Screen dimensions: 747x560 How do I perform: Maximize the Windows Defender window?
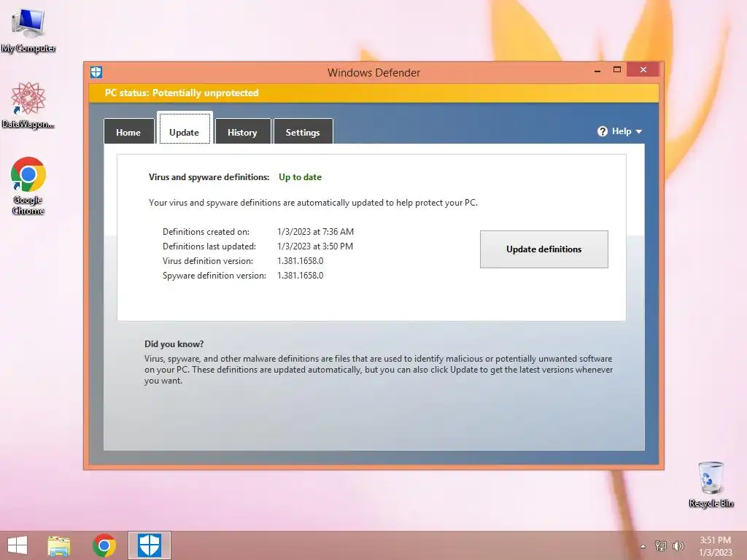(x=617, y=70)
